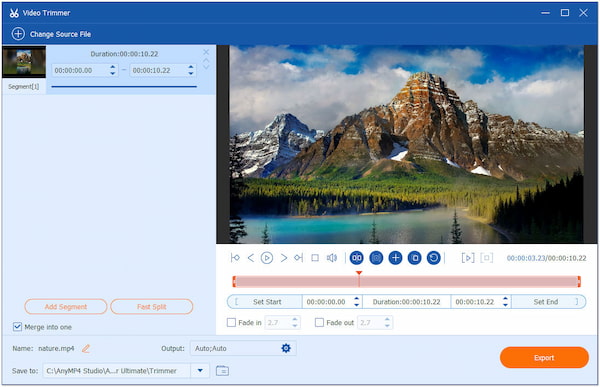Click the Set End button
The image size is (600, 387).
pos(549,302)
